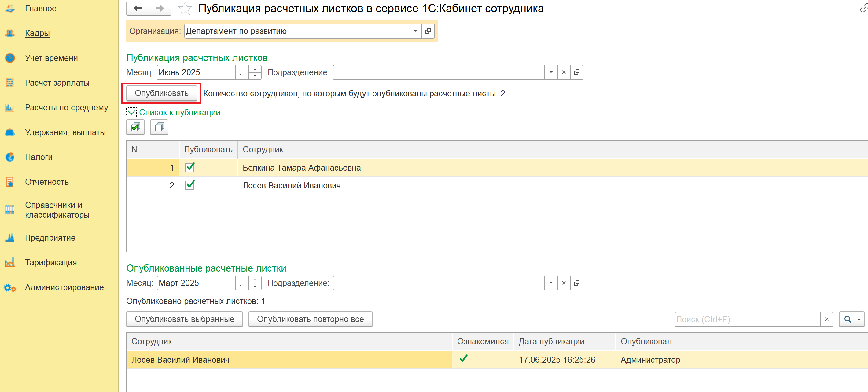Expand the lower Подразделение dropdown

[551, 283]
